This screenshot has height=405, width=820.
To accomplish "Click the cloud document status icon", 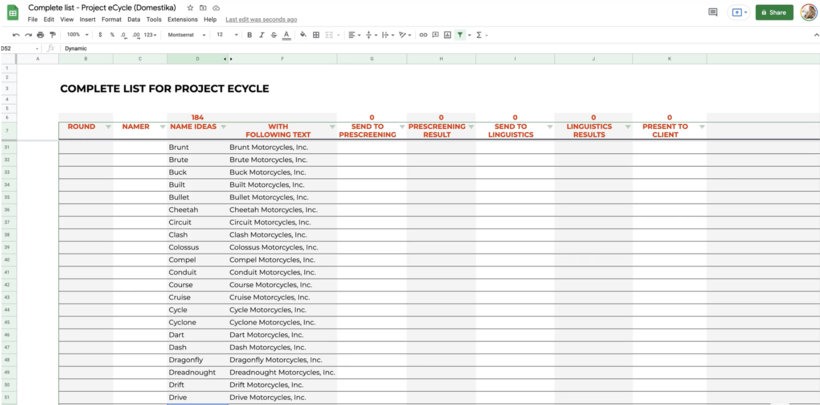I will (x=216, y=8).
